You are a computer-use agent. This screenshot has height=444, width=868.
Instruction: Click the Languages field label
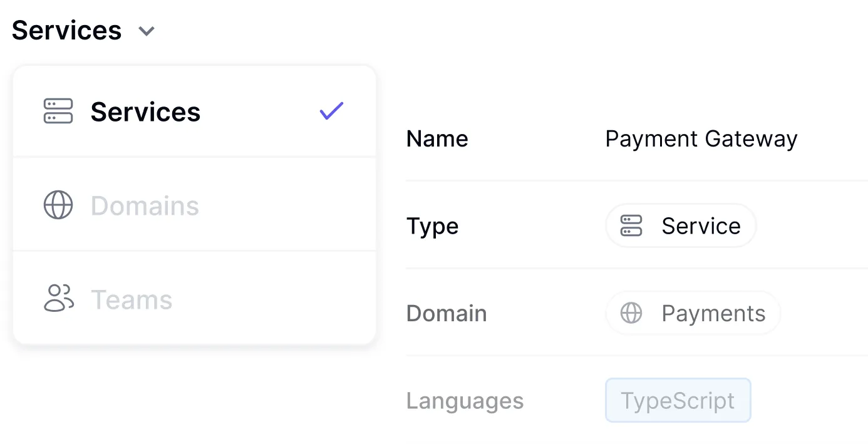[465, 401]
